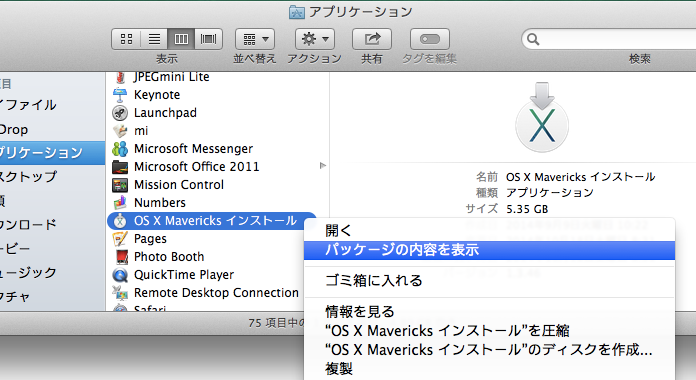696x380 pixels.
Task: Select JPEGmini Lite name in list
Action: coord(171,77)
